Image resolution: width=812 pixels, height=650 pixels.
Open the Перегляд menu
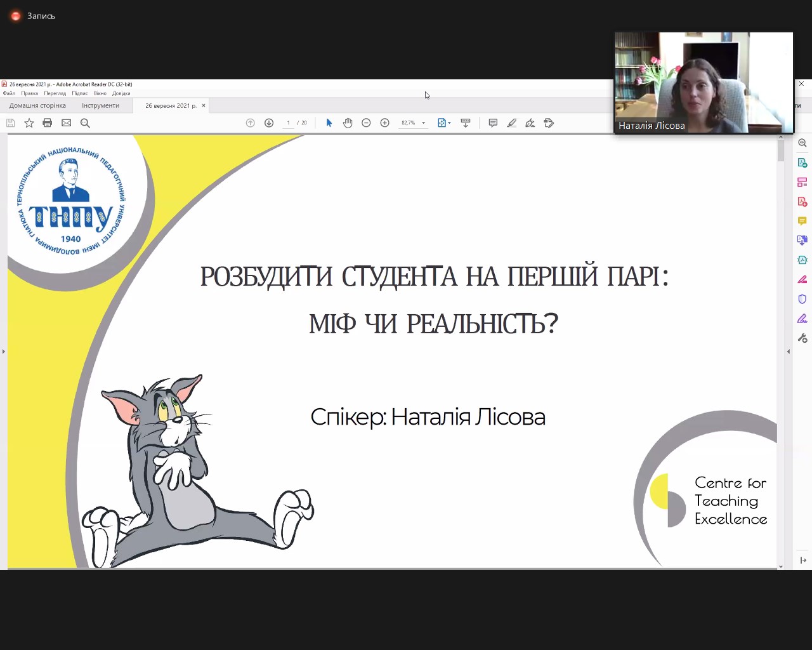pos(55,93)
